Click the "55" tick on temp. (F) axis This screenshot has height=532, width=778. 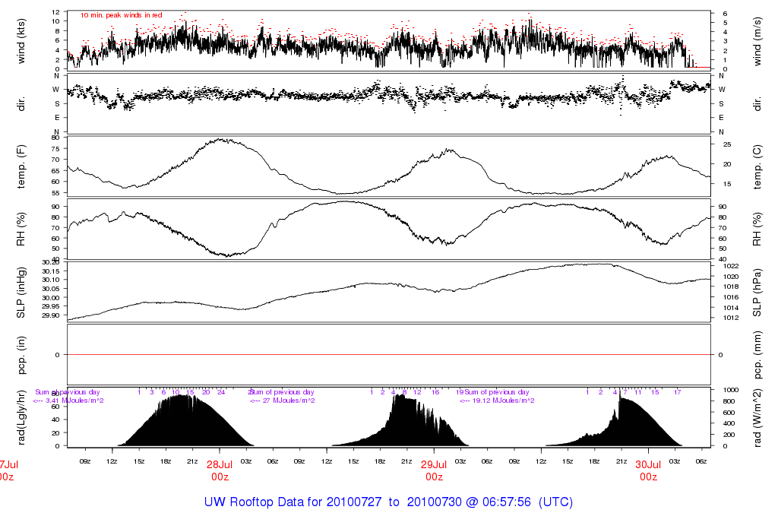point(55,193)
